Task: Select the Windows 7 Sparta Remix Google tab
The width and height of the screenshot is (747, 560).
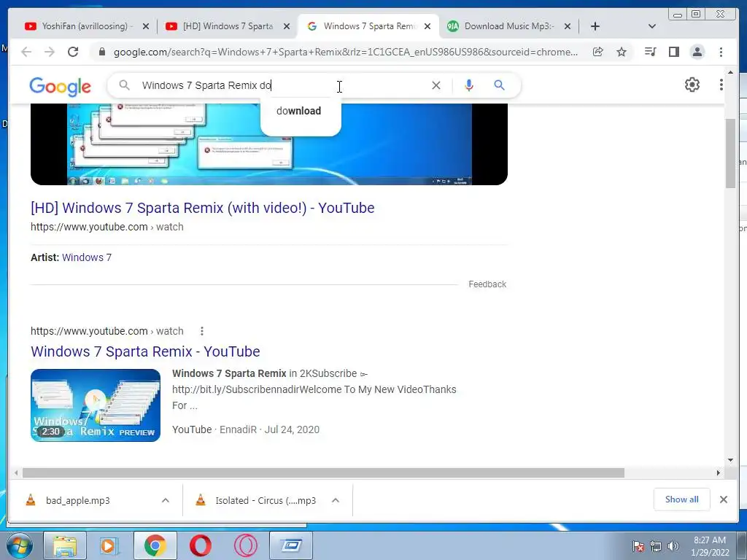Action: (369, 26)
